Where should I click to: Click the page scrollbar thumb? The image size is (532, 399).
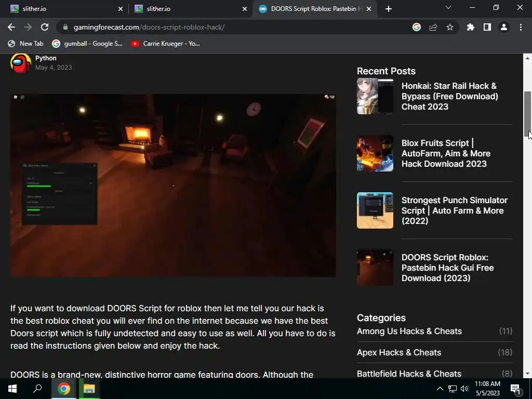click(x=527, y=114)
